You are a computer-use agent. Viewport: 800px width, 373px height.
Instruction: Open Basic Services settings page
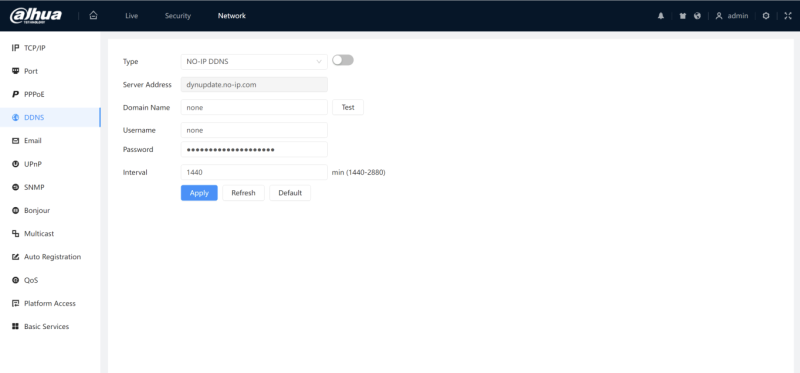[50, 327]
